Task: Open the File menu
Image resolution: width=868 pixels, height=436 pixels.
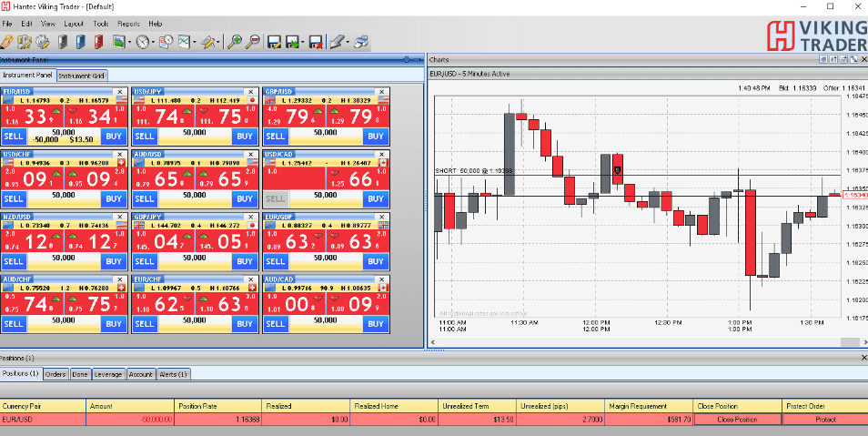Action: pos(7,24)
